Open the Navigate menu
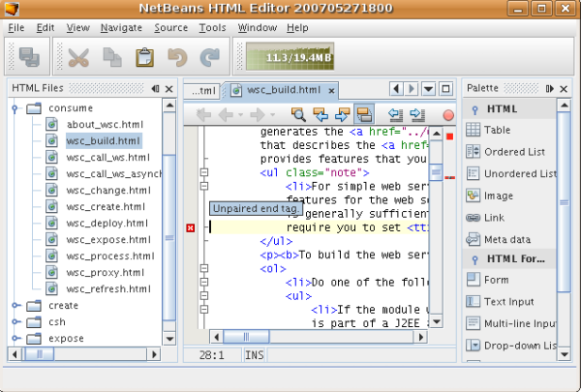Viewport: 581px width, 392px height. pos(120,28)
